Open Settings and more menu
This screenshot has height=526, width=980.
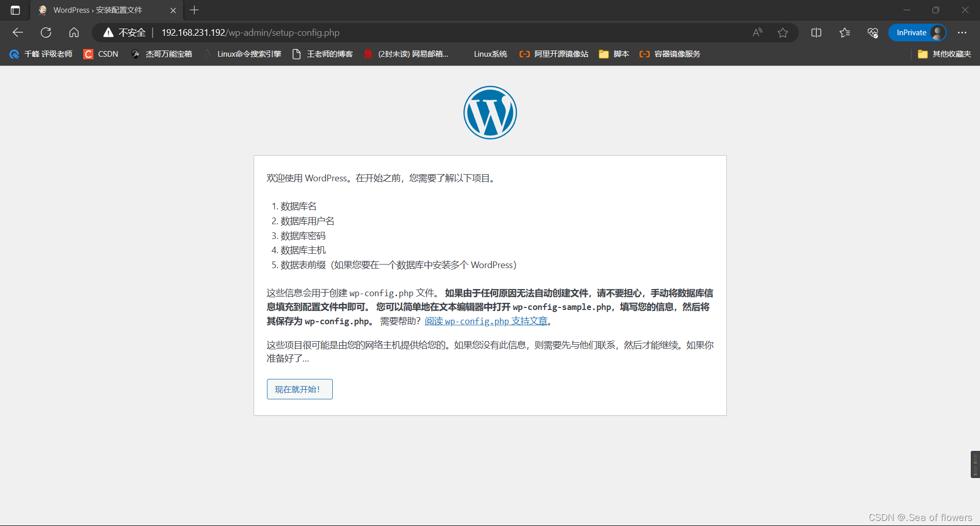pyautogui.click(x=962, y=33)
